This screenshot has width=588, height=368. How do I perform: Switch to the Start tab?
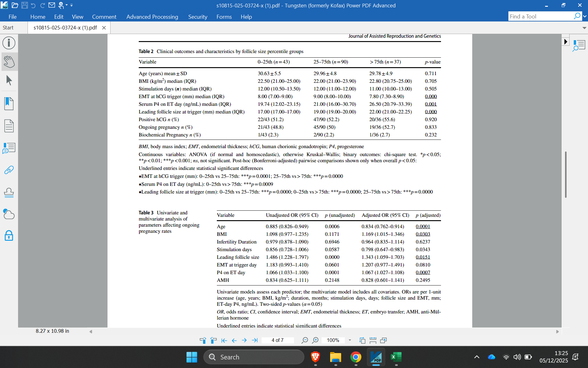[x=8, y=28]
